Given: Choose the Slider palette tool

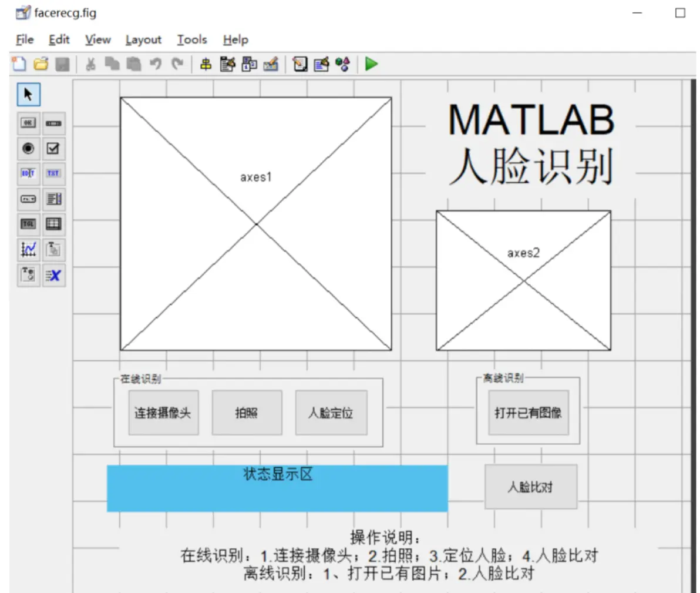Looking at the screenshot, I should click(x=53, y=123).
